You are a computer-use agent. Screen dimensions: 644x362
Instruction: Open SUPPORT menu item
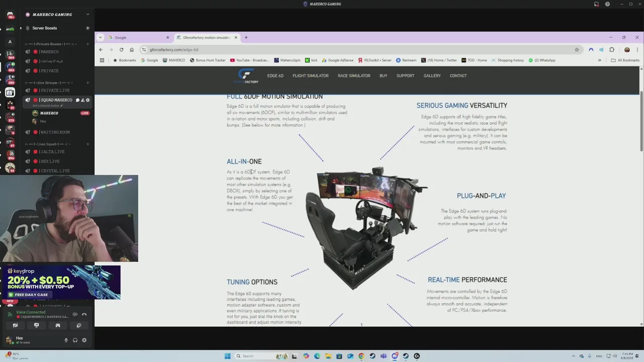pyautogui.click(x=405, y=76)
